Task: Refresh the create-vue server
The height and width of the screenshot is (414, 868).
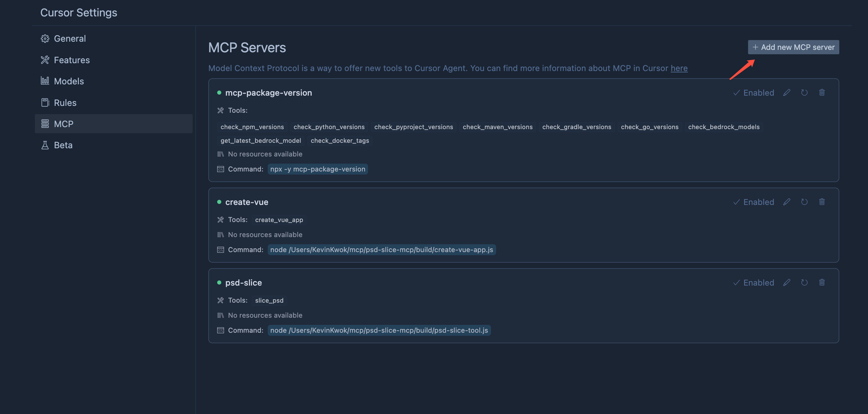Action: 804,202
